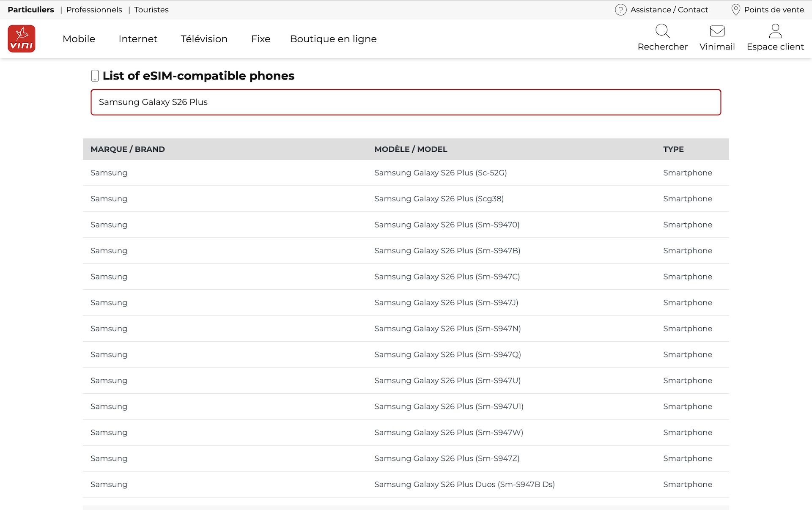Click the MODÈLE / MODEL column header

tap(410, 149)
